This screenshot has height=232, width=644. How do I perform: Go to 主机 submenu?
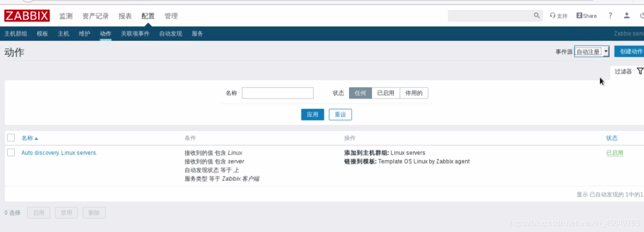(64, 33)
